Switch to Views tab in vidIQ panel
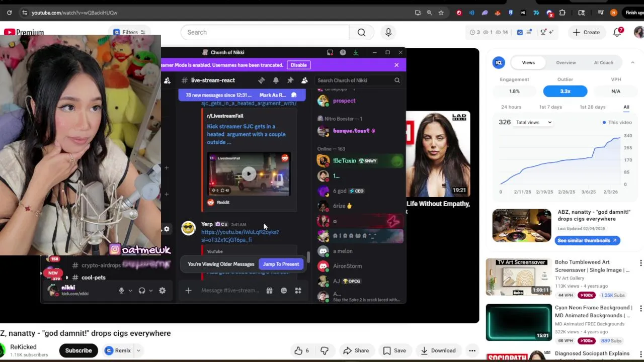The width and height of the screenshot is (644, 362). point(528,63)
